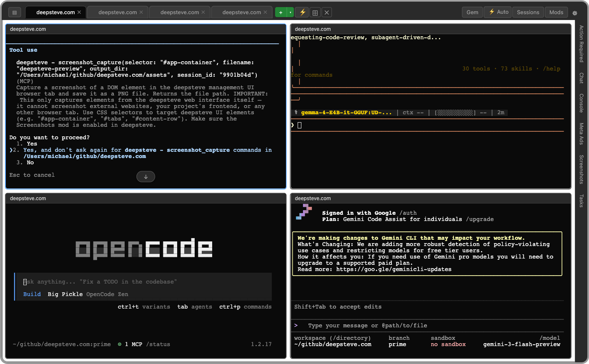This screenshot has height=364, width=589.
Task: Click the 73 skills count text
Action: (516, 69)
